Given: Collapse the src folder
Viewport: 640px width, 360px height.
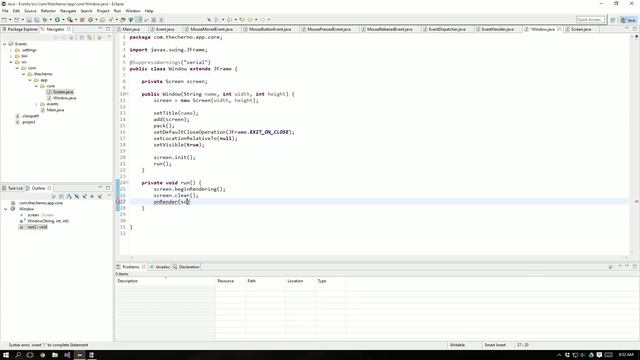Looking at the screenshot, I should [x=11, y=62].
